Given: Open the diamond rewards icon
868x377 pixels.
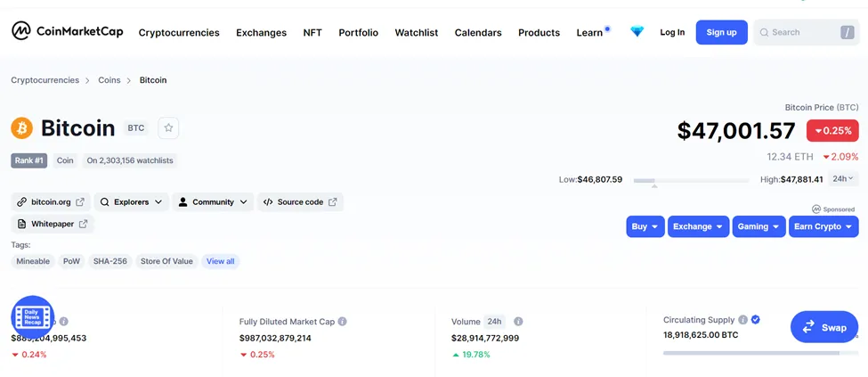Looking at the screenshot, I should tap(637, 32).
